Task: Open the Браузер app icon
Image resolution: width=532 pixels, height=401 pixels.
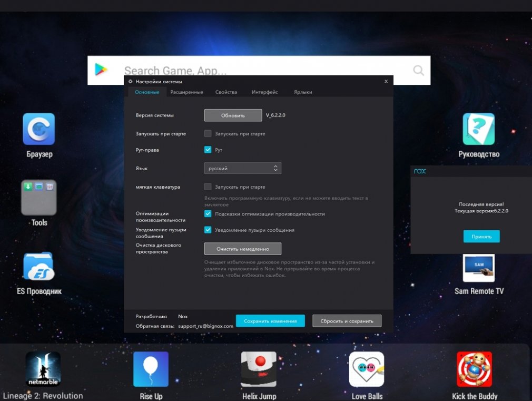Action: pos(39,129)
